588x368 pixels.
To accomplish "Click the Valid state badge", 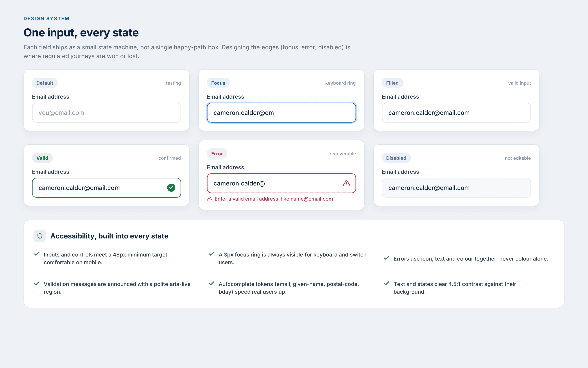I will [x=42, y=158].
